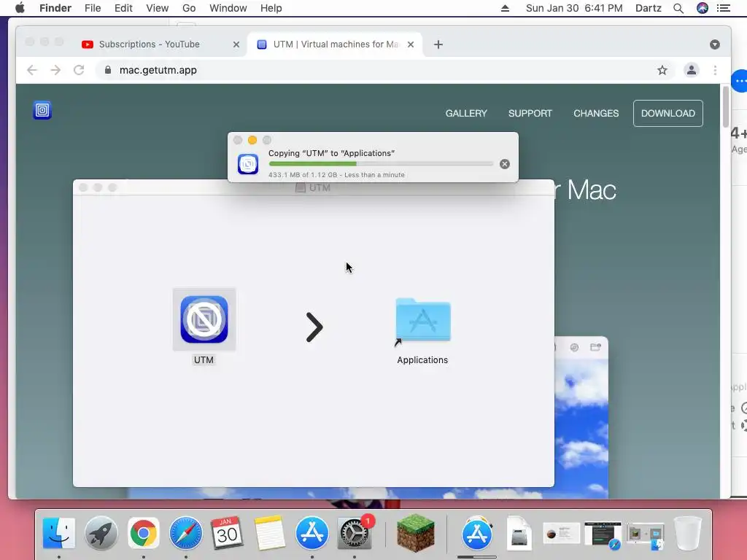
Task: Open Finder from the Dock
Action: (x=58, y=533)
